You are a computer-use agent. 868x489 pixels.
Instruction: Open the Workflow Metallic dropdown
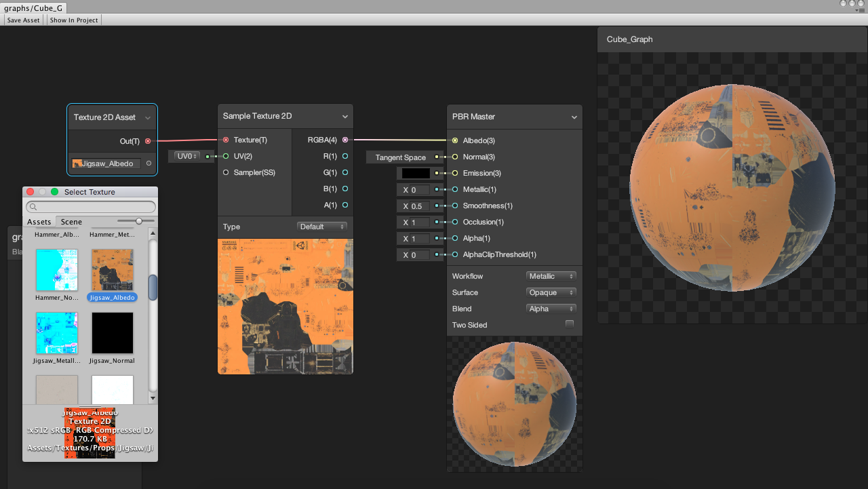click(x=551, y=276)
